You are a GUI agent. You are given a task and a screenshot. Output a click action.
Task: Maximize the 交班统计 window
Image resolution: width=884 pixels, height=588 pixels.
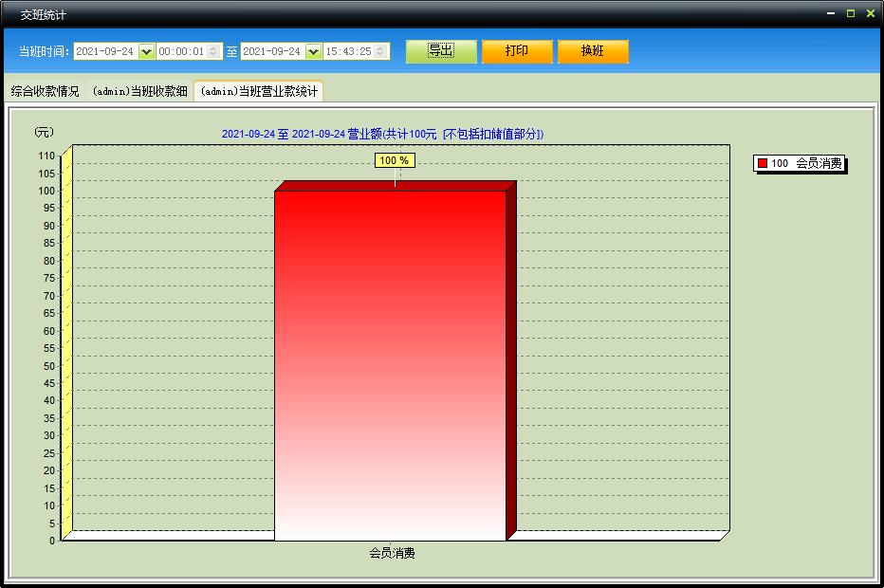coord(851,13)
